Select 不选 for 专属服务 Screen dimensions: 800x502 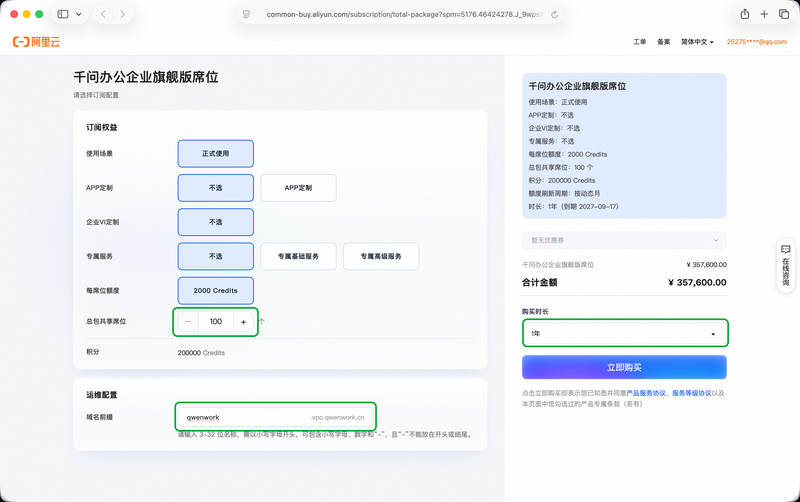click(216, 256)
